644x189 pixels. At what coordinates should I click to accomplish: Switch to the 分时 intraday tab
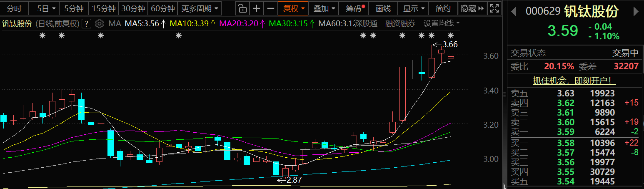coord(14,8)
